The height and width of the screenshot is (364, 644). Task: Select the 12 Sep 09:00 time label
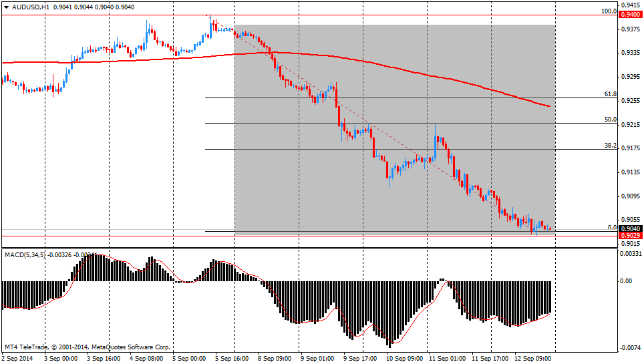[x=534, y=358]
